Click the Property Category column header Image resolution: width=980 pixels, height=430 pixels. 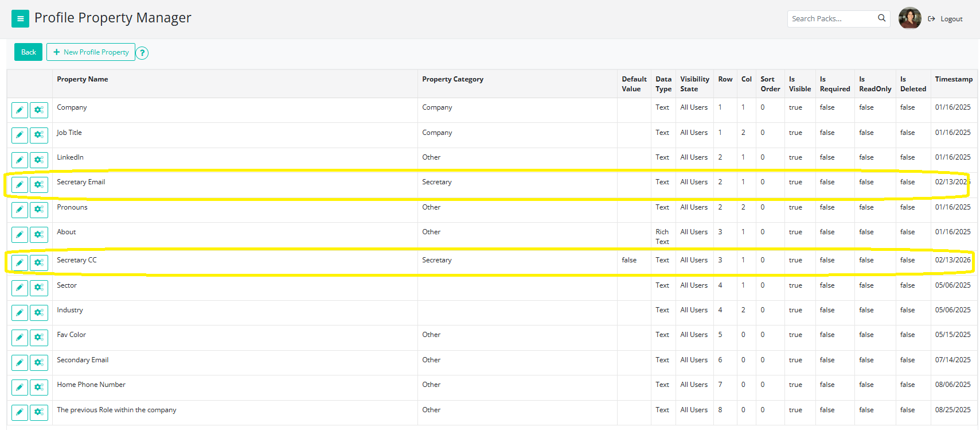452,79
